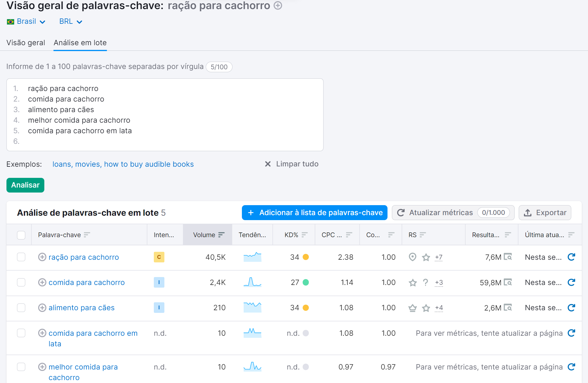
Task: Select the checkbox for ração para cachorro
Action: 21,257
